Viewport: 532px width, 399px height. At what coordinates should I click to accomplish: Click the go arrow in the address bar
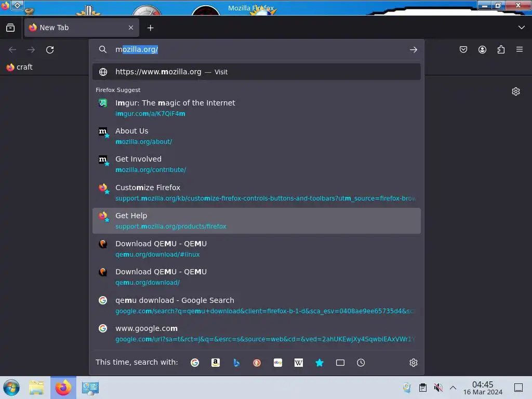(413, 50)
